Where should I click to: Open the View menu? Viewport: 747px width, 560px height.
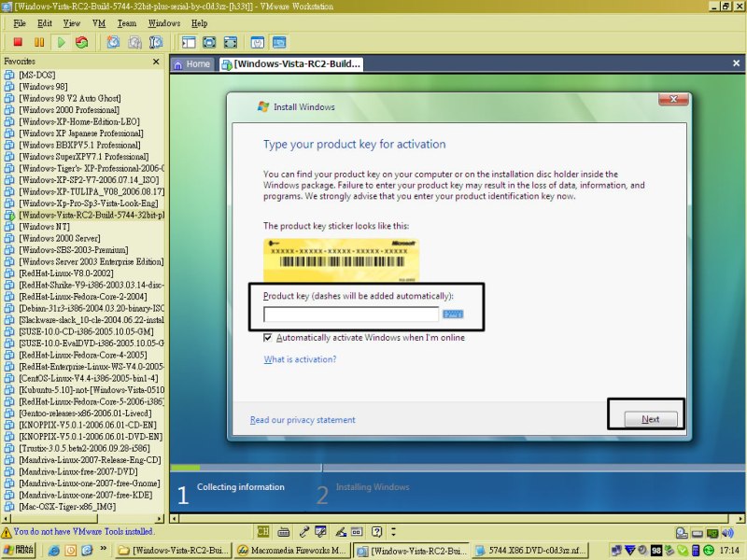[x=72, y=23]
